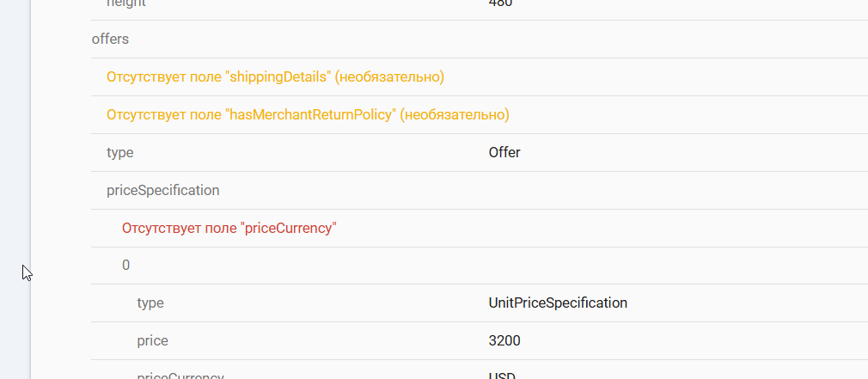Click the quoted "priceCurrency" in red error

pos(289,229)
